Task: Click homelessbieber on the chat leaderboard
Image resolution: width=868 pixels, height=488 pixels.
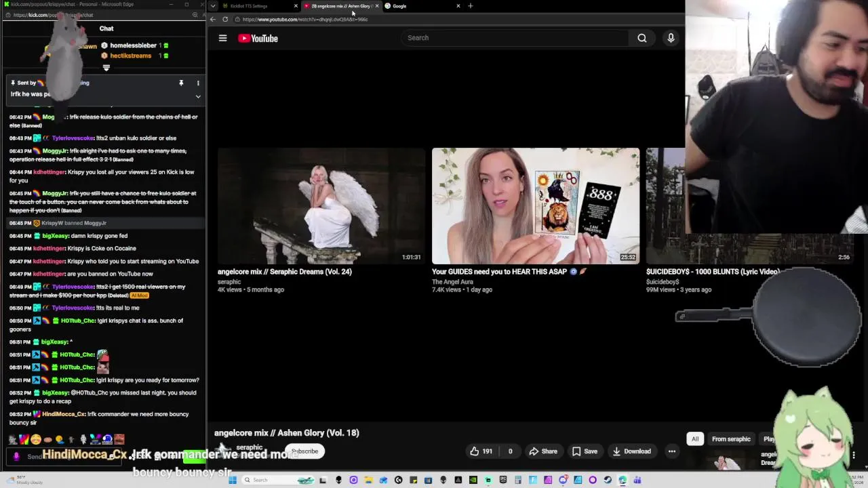Action: click(x=133, y=45)
